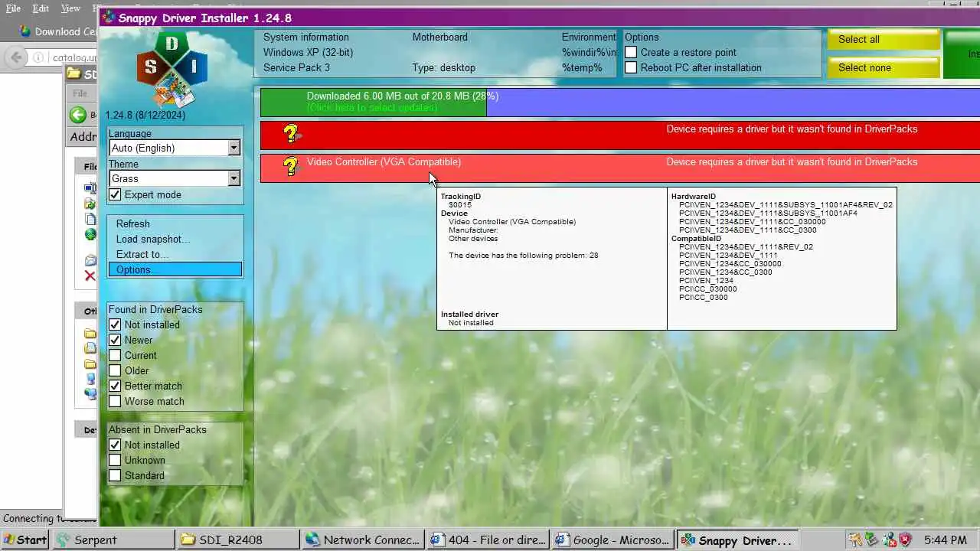980x551 pixels.
Task: Switch to 404 - File or directory taskbar button
Action: (488, 540)
